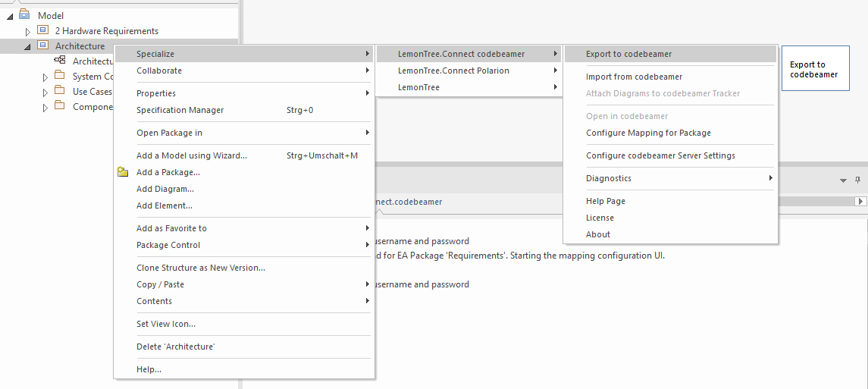The width and height of the screenshot is (868, 389).
Task: Open the About menu entry
Action: coord(670,234)
